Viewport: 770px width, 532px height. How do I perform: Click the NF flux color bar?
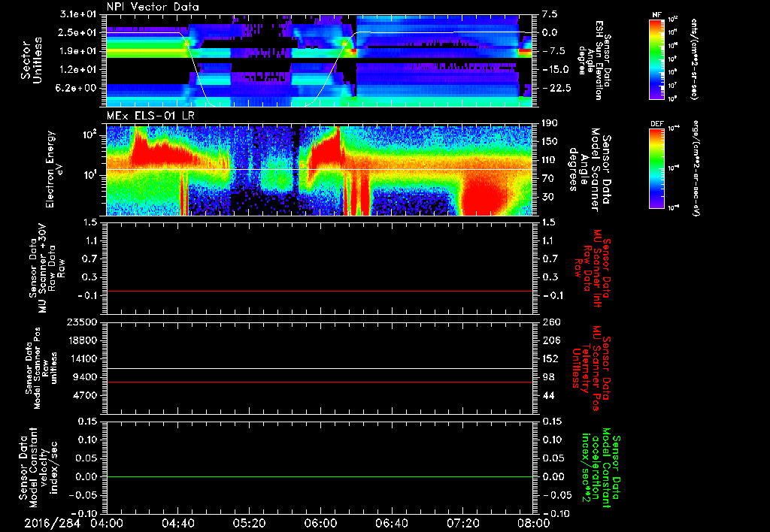tap(657, 59)
